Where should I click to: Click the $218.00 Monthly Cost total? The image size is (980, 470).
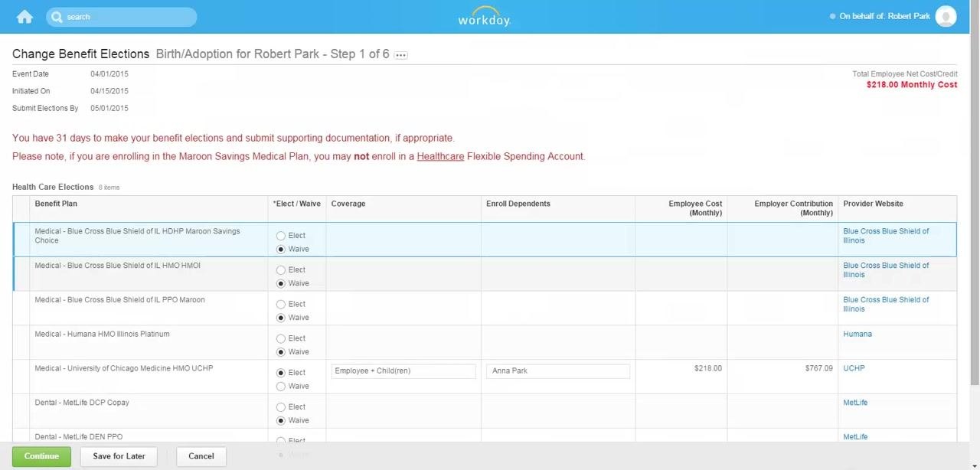point(912,85)
